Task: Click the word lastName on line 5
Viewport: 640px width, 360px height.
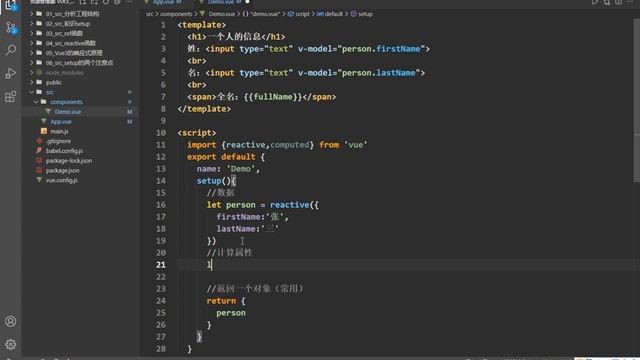Action: [396, 73]
